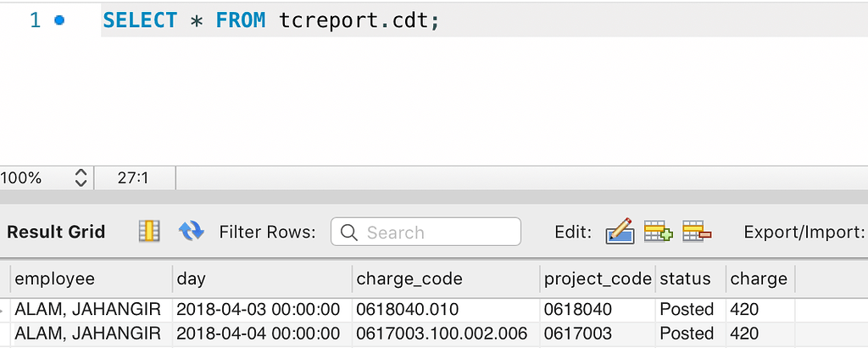
Task: Select project code cell 0618040
Action: click(x=598, y=309)
